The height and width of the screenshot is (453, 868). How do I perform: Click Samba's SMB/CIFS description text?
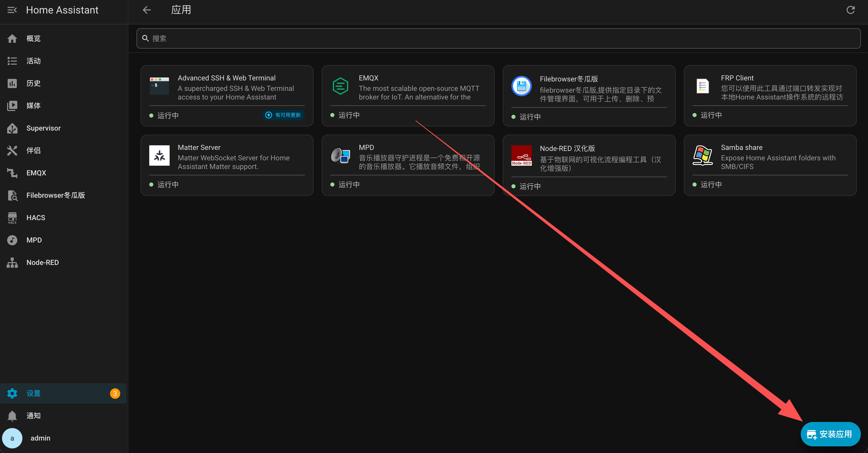778,162
